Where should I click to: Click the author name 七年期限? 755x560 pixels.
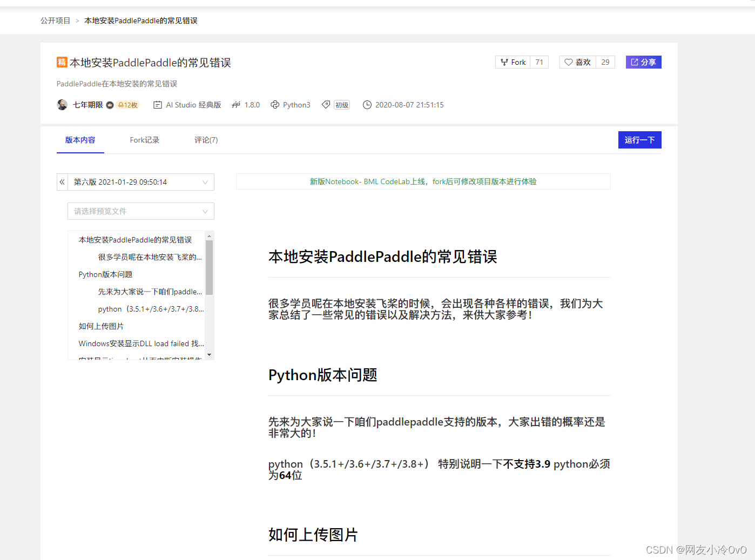point(88,105)
